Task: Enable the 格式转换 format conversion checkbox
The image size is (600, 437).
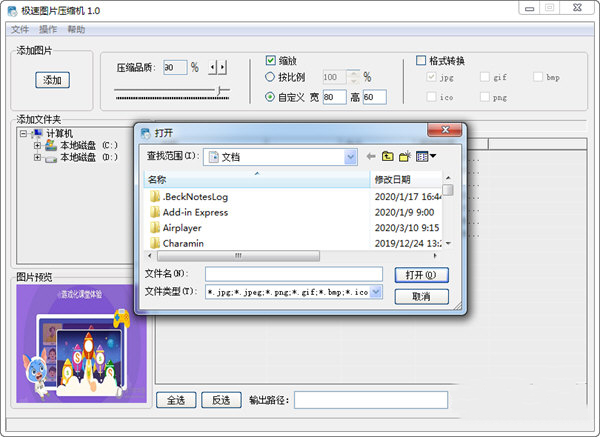Action: [421, 60]
